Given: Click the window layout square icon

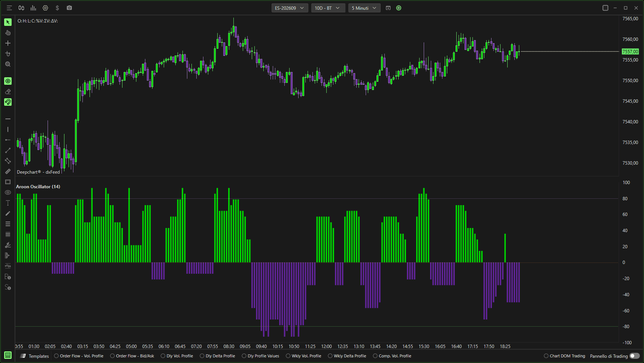Looking at the screenshot, I should pyautogui.click(x=605, y=8).
